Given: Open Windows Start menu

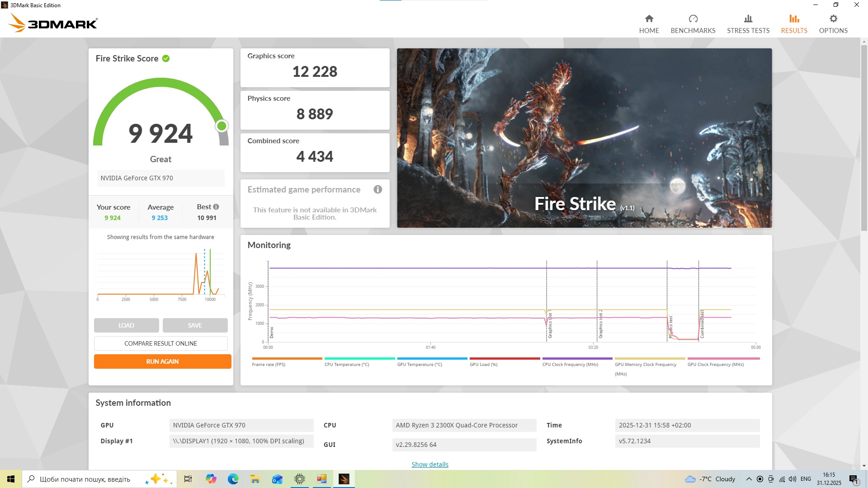Looking at the screenshot, I should coord(11,479).
